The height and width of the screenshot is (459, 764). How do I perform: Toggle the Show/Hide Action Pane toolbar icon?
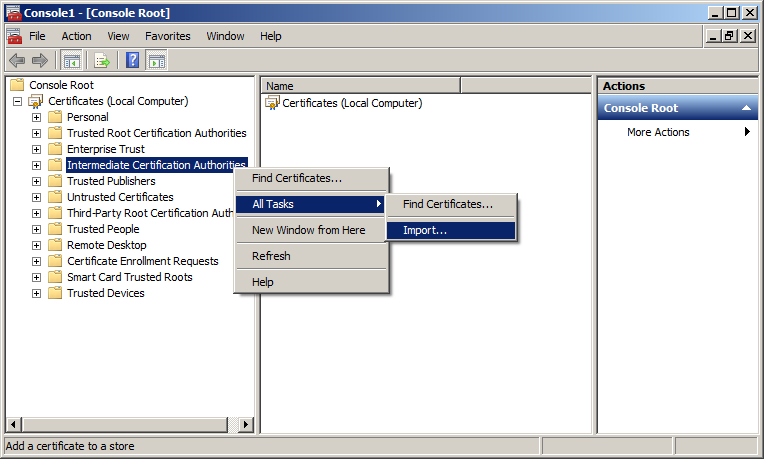coord(157,60)
